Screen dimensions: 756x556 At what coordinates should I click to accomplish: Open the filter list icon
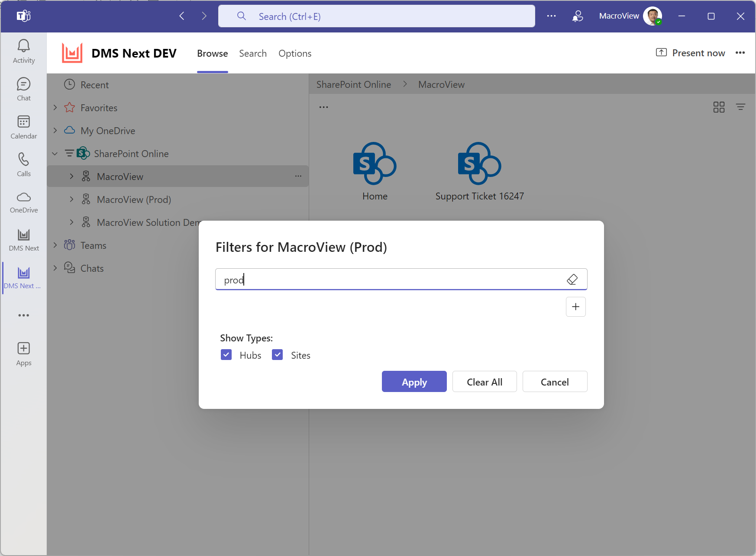click(x=741, y=107)
